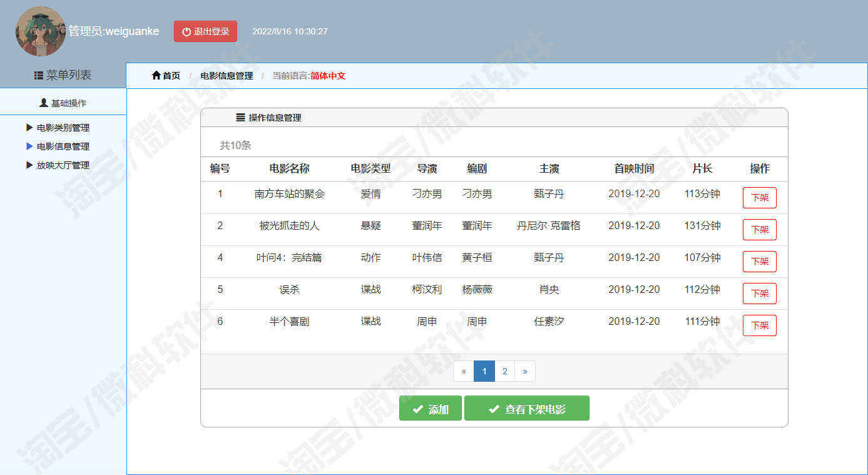Open 电影信息管理 breadcrumb link

(x=227, y=76)
